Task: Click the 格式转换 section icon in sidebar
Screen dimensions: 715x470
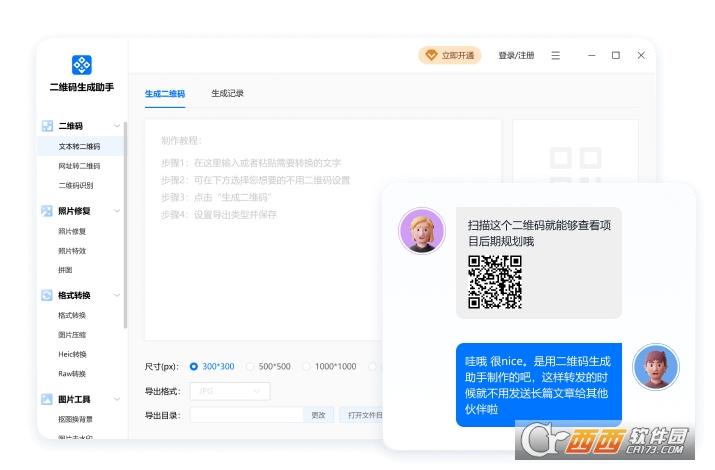Action: point(47,295)
